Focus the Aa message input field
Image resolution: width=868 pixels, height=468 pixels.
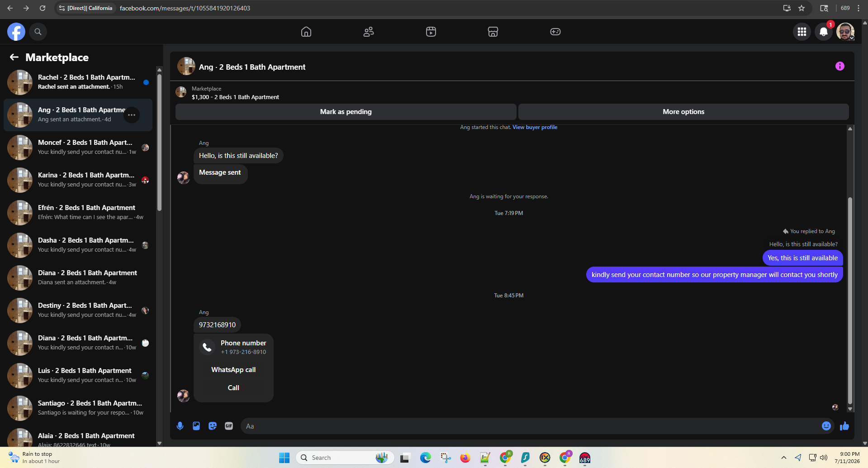[529, 426]
